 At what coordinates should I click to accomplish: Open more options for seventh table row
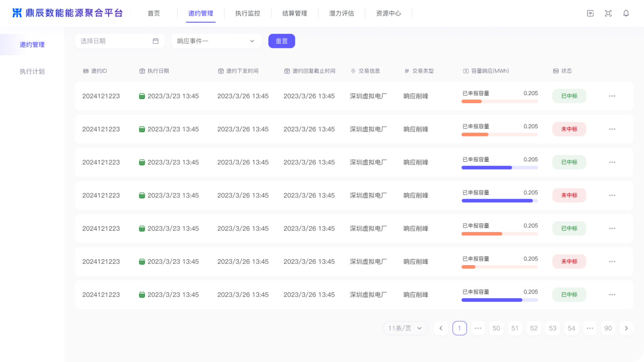pos(612,295)
